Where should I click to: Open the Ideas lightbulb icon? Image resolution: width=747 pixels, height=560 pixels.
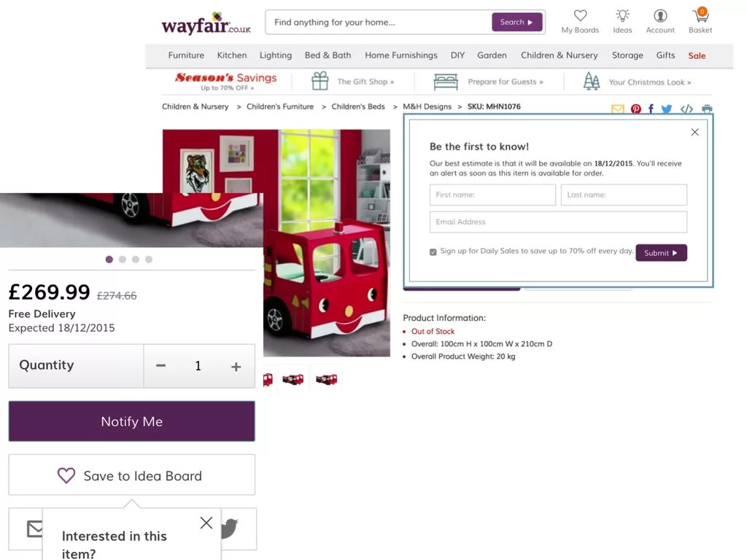pos(622,16)
